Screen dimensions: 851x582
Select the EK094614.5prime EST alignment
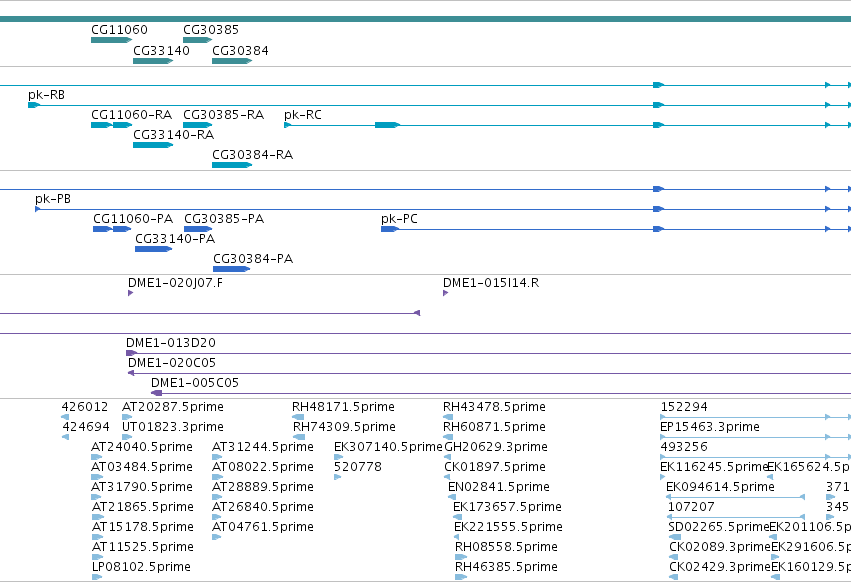(x=735, y=497)
